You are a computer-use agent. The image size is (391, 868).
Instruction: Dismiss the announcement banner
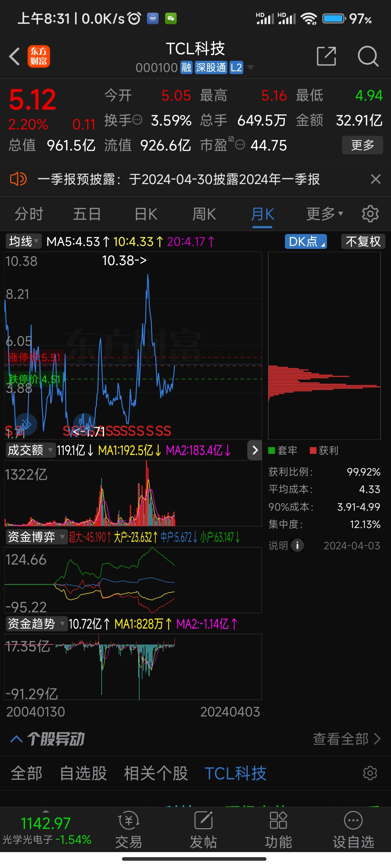coord(376,179)
